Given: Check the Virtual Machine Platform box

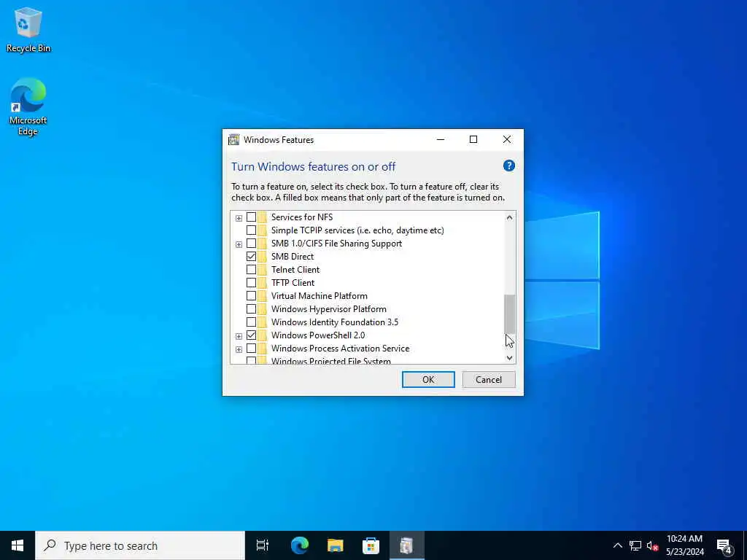Looking at the screenshot, I should point(251,296).
